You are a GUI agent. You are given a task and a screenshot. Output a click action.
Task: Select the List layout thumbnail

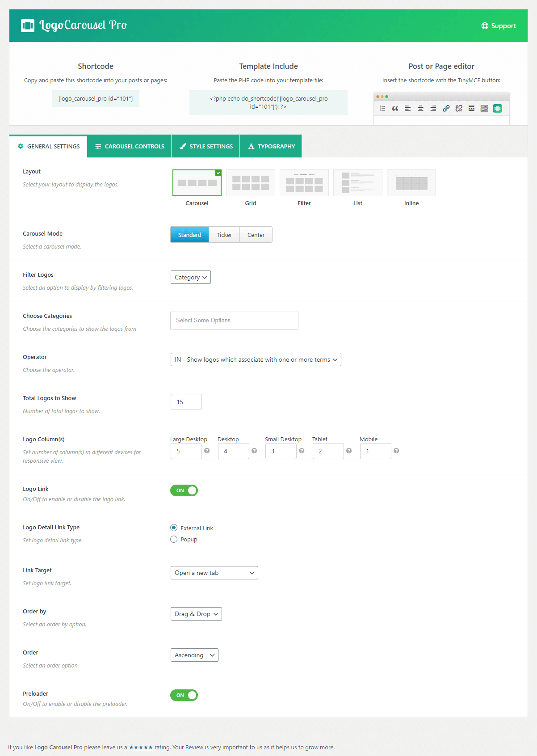(358, 183)
